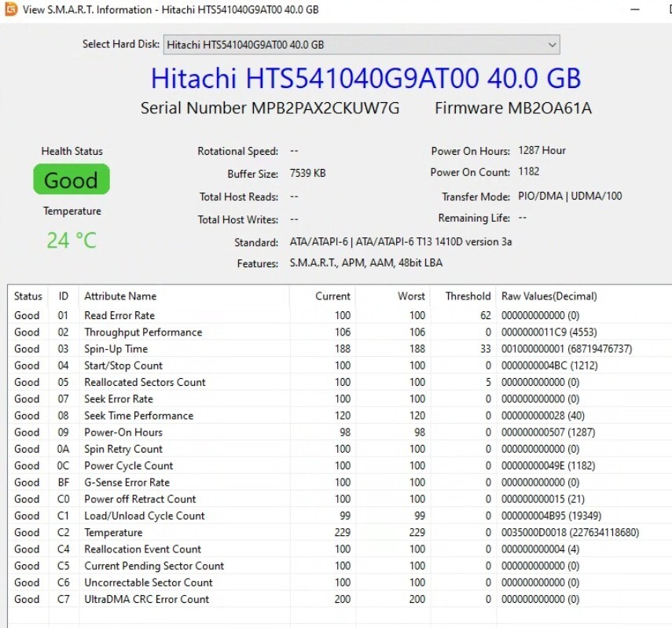Select the Reallocation Event Count row
The height and width of the screenshot is (628, 672).
pyautogui.click(x=340, y=549)
